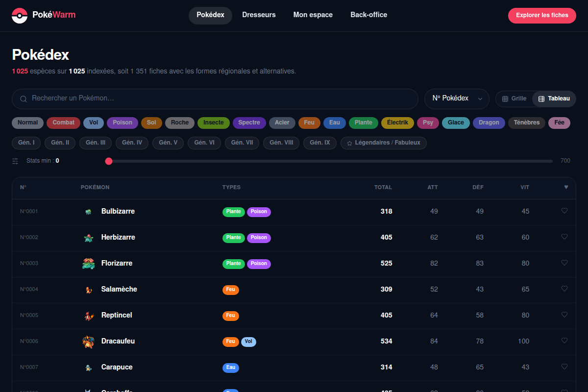This screenshot has height=392, width=588.
Task: Click the PokéWarm Pokéball logo
Action: click(x=20, y=15)
